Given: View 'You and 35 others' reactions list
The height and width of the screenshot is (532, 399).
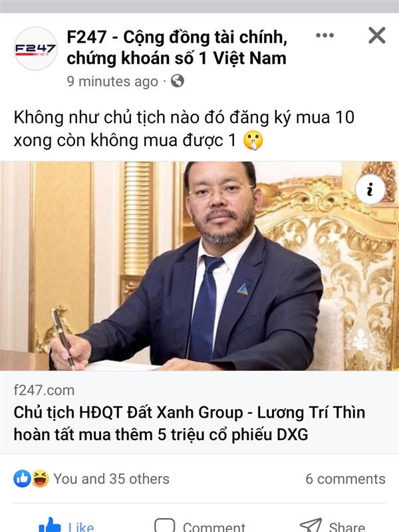Looking at the screenshot, I should tap(111, 479).
